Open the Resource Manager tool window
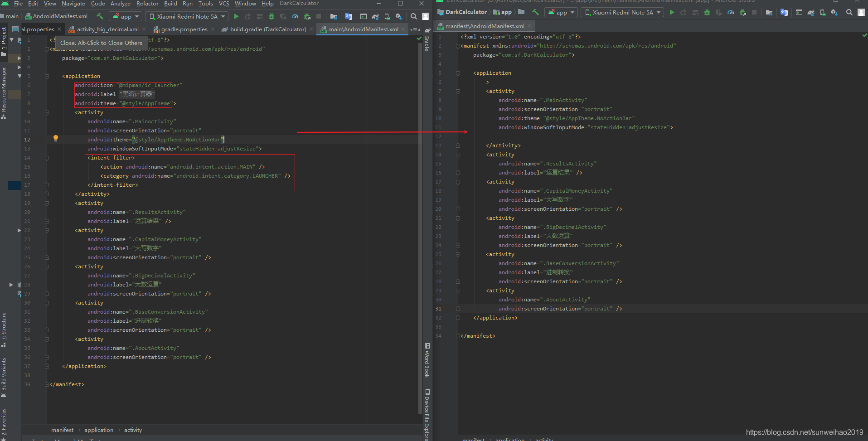The width and height of the screenshot is (868, 441). point(4,93)
